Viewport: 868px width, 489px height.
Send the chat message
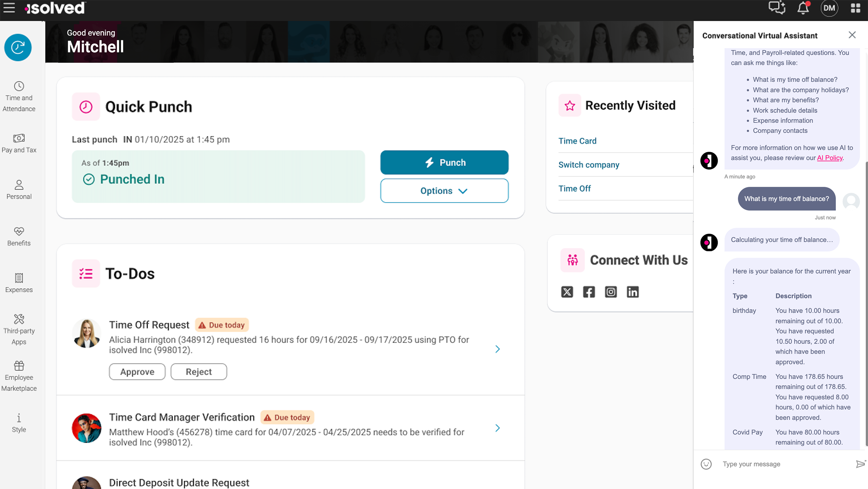860,464
